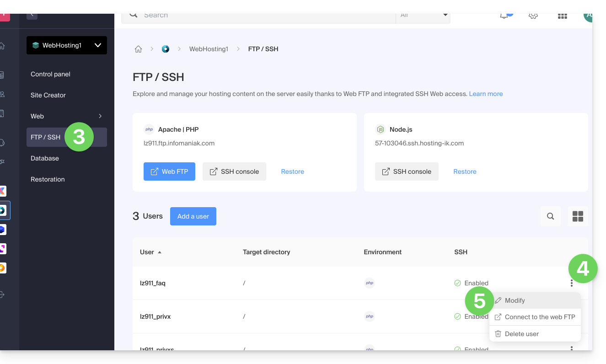
Task: Open the user search magnifier above the table
Action: click(551, 216)
